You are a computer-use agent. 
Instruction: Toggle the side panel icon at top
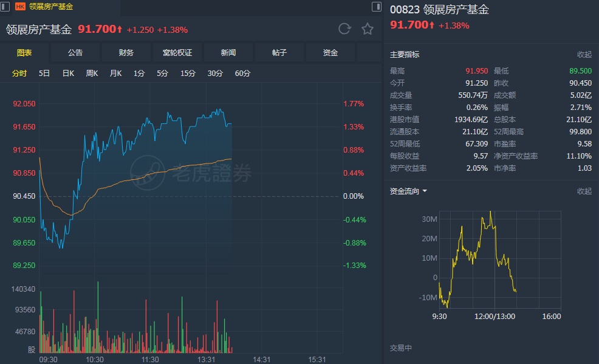pyautogui.click(x=377, y=7)
